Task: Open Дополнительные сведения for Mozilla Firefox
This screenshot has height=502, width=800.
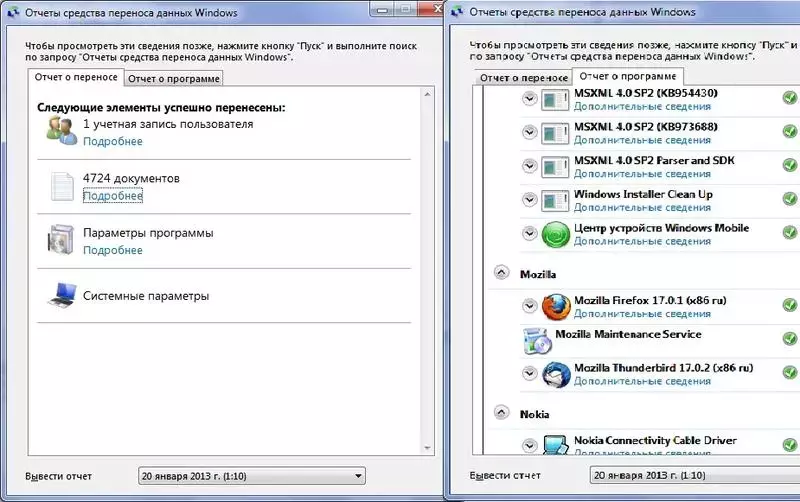Action: point(642,314)
